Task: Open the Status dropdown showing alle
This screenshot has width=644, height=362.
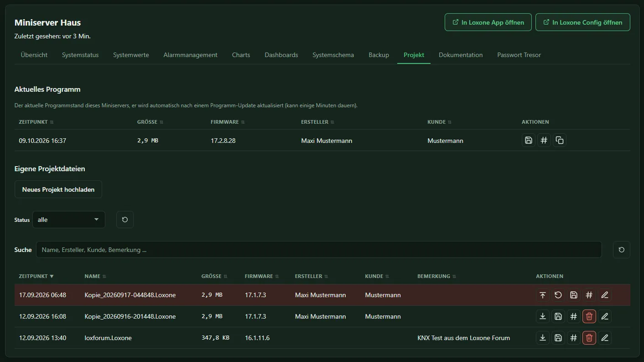Action: coord(69,220)
